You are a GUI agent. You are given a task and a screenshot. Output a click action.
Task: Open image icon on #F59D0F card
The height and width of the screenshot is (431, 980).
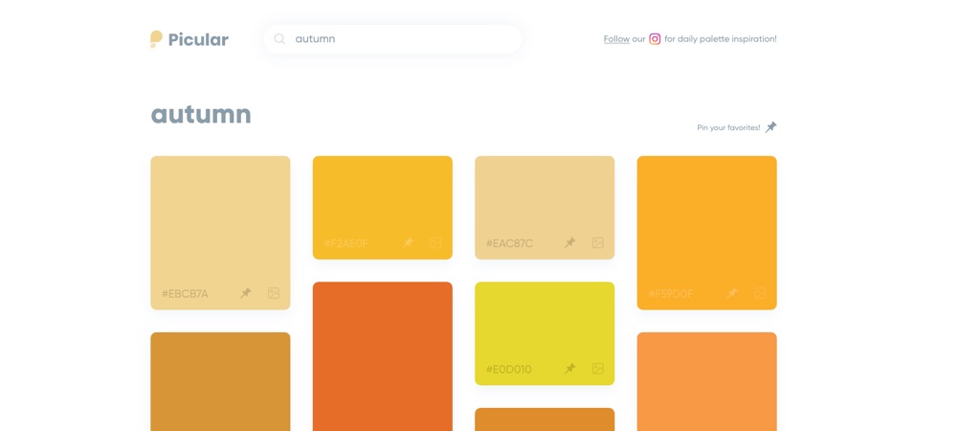click(x=760, y=293)
